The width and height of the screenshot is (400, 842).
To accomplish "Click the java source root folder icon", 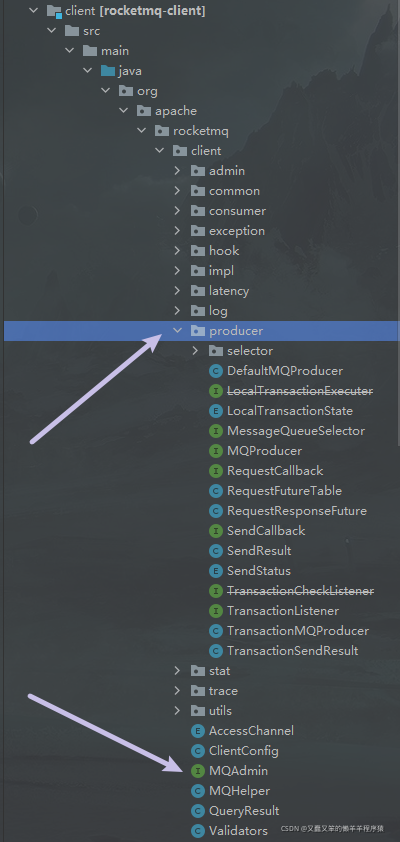I will coord(108,71).
